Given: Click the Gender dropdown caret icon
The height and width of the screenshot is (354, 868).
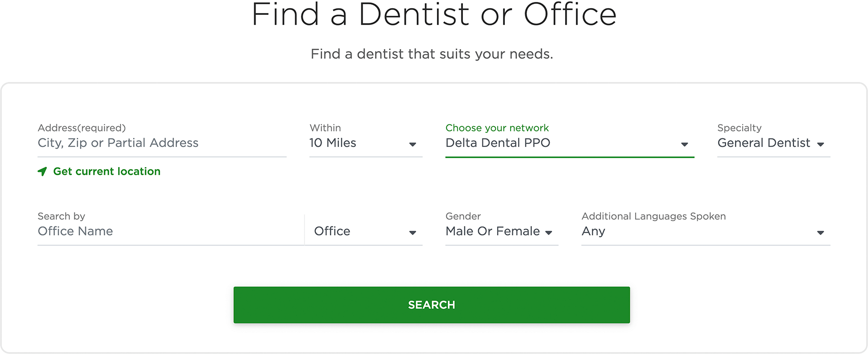Looking at the screenshot, I should coord(548,233).
